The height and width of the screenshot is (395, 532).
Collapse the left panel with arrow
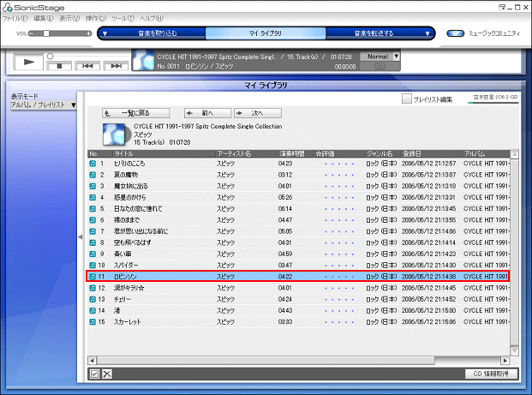pyautogui.click(x=81, y=236)
